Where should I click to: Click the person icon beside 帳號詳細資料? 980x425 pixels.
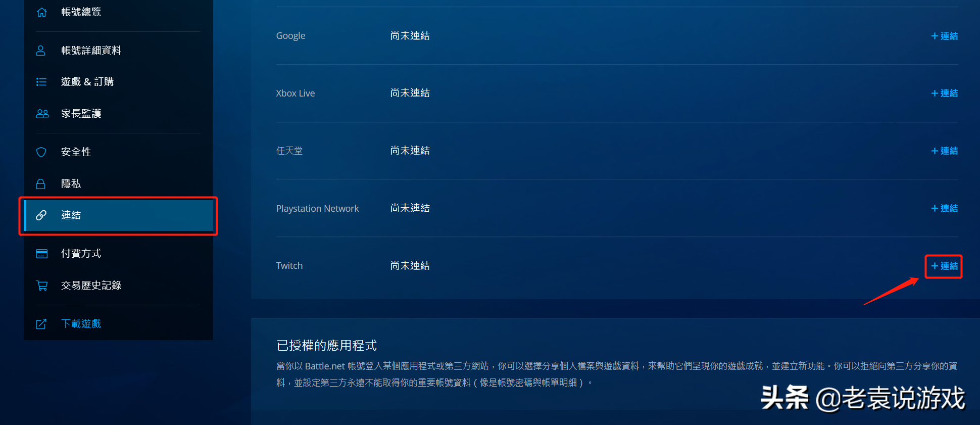pyautogui.click(x=41, y=51)
